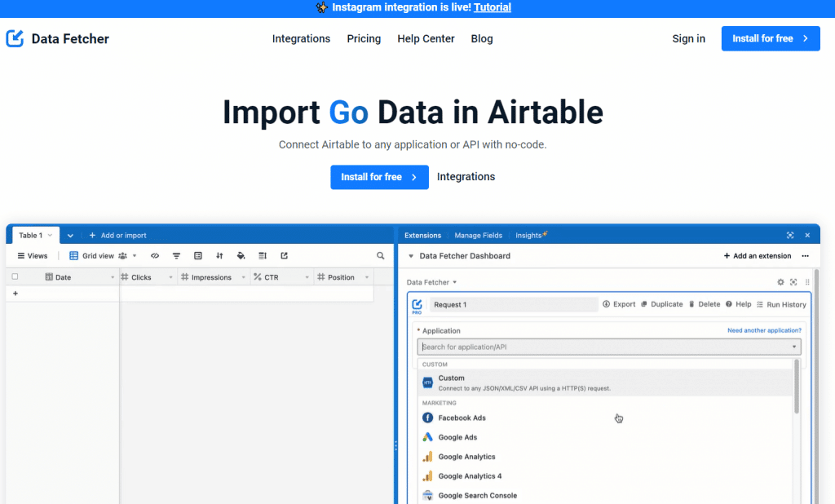Open the Clicks column dropdown arrow
The height and width of the screenshot is (504, 835).
tap(171, 277)
